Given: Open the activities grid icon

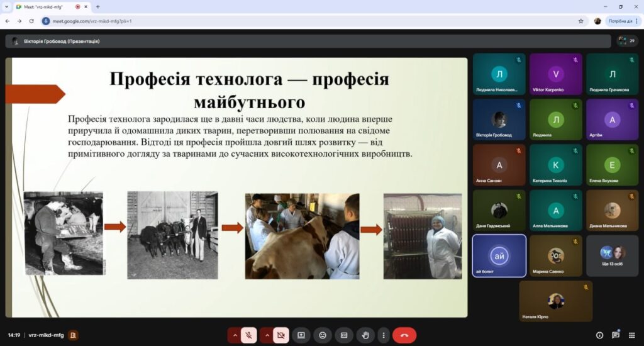Looking at the screenshot, I should point(631,335).
